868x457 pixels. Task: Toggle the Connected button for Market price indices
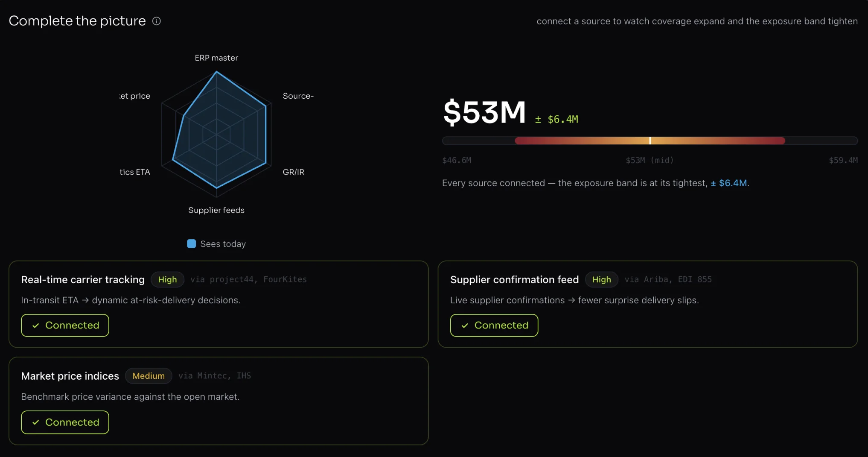[x=65, y=422]
